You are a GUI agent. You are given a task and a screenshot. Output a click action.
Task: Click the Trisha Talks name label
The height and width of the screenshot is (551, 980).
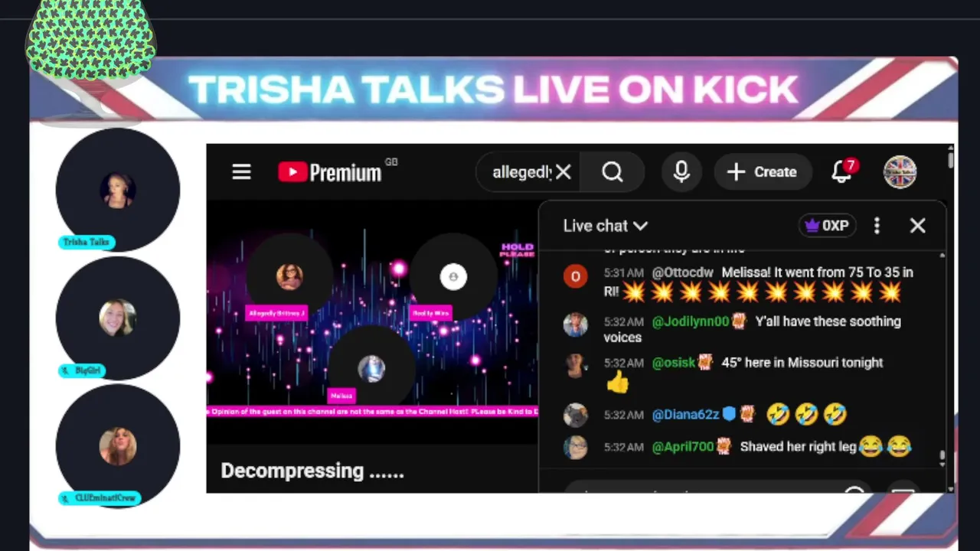pyautogui.click(x=87, y=242)
